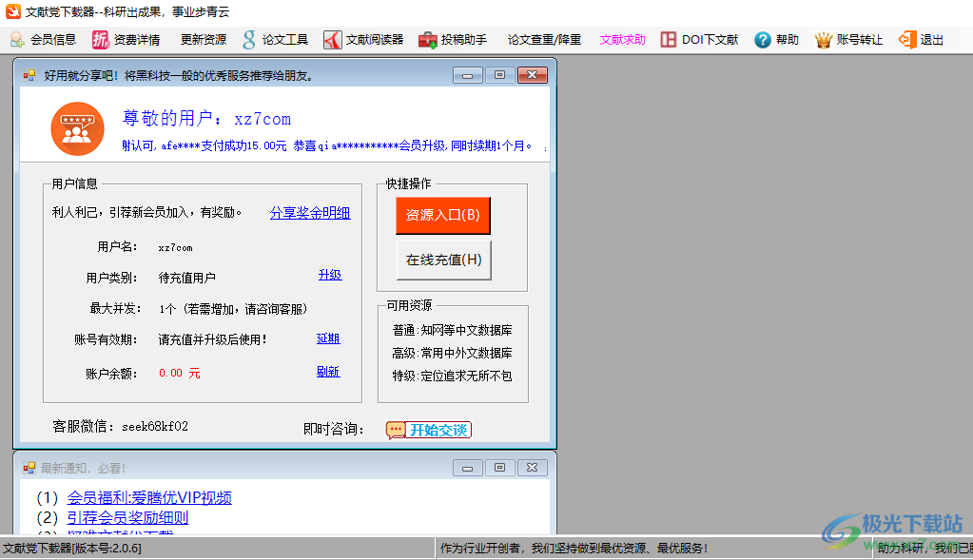
Task: Click the 帮助 question mark icon
Action: (763, 40)
